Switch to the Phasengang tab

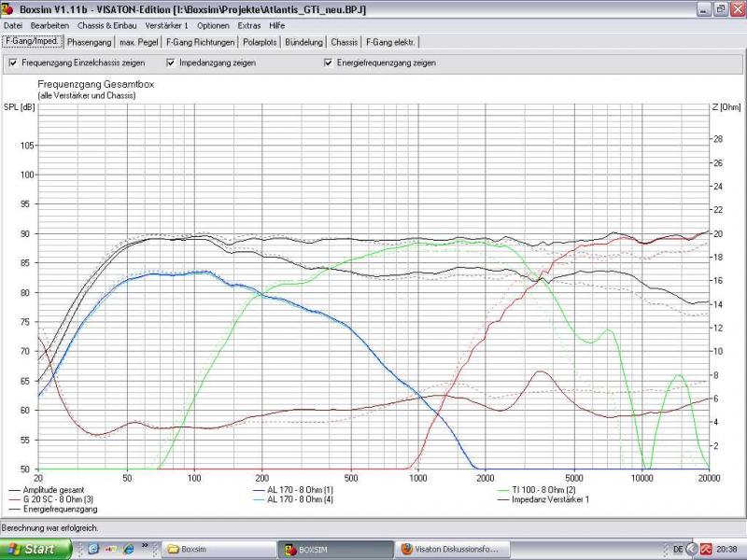(x=90, y=42)
